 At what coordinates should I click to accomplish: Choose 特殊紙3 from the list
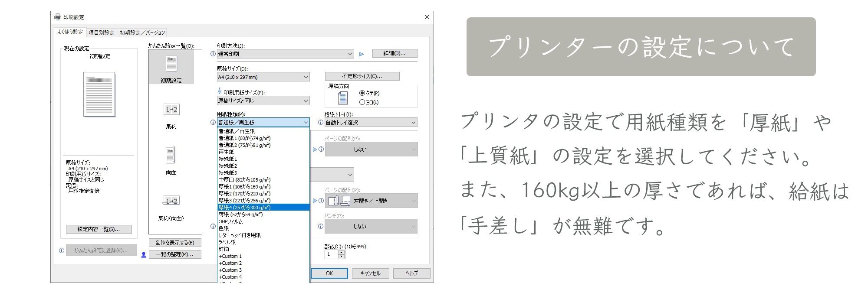click(263, 173)
